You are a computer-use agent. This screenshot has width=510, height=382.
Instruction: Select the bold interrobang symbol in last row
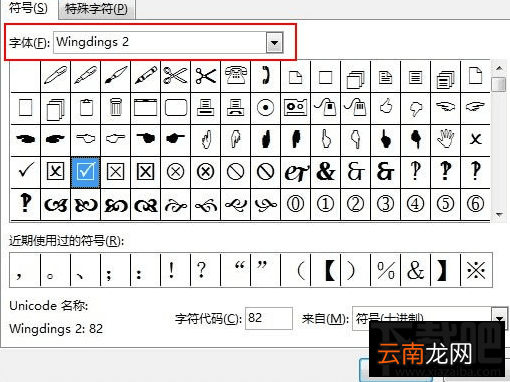26,204
